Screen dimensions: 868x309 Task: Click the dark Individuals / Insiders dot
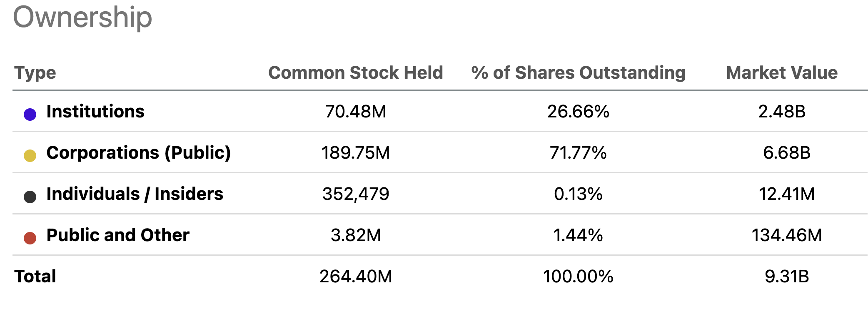pyautogui.click(x=30, y=197)
